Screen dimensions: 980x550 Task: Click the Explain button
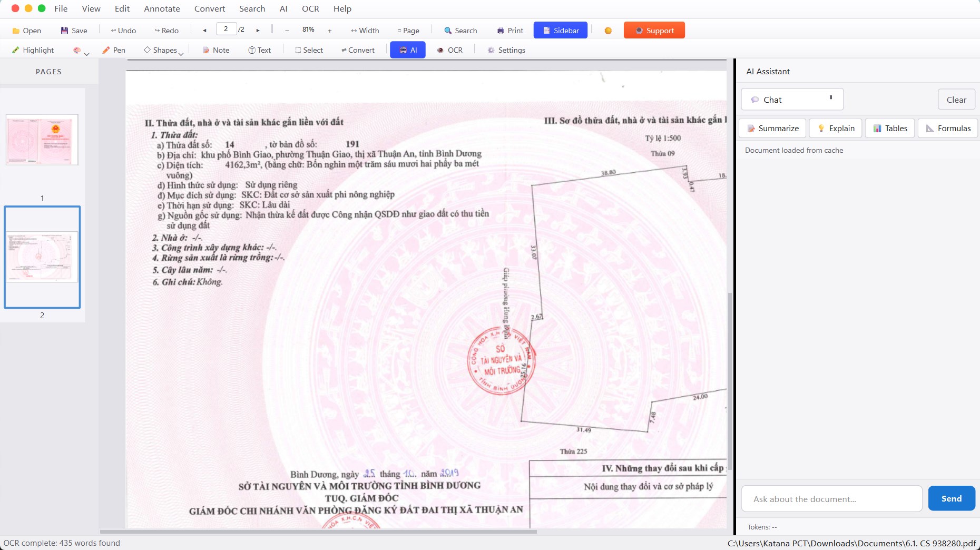click(x=836, y=129)
